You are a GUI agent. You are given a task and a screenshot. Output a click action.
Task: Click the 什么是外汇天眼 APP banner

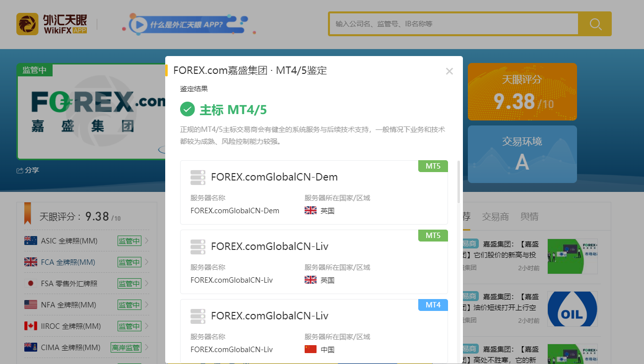click(x=189, y=24)
